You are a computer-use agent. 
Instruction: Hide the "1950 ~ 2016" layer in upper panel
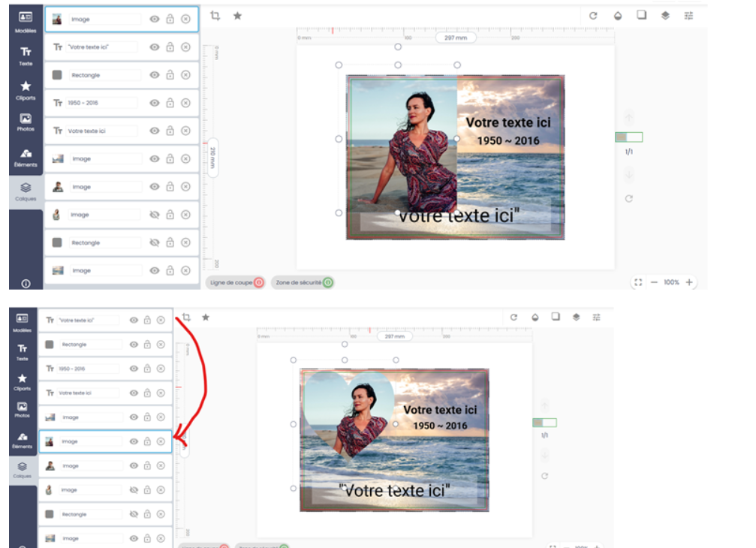tap(155, 103)
